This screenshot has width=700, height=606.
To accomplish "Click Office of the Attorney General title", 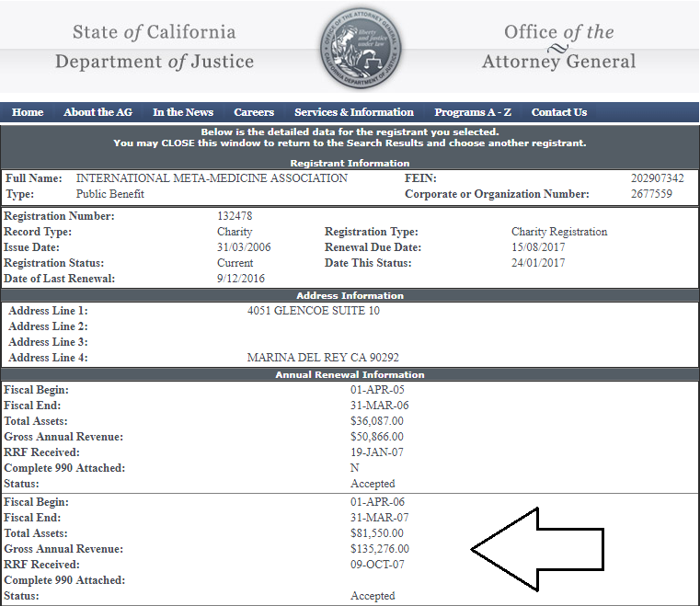I will tap(558, 47).
